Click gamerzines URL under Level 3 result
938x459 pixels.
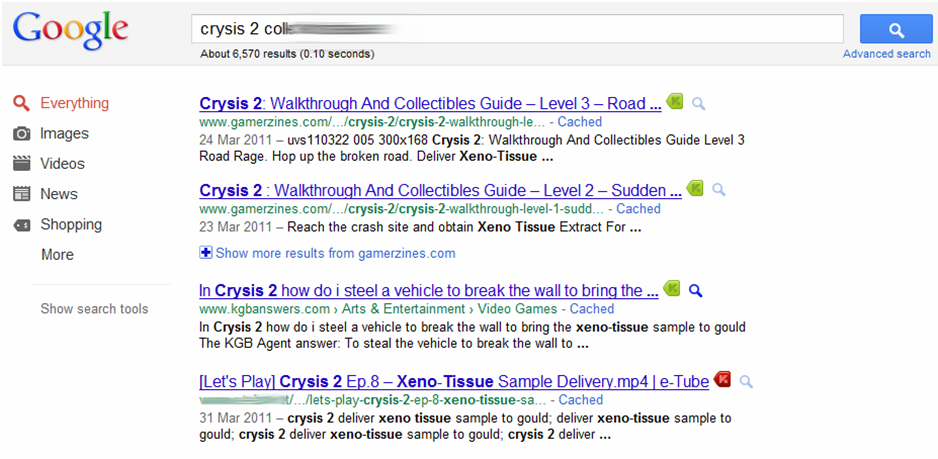point(372,122)
